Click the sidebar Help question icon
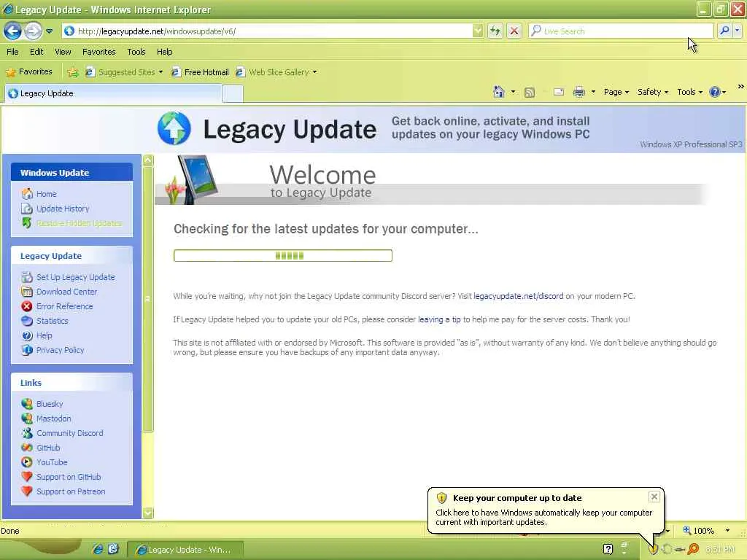747x560 pixels. pos(27,335)
